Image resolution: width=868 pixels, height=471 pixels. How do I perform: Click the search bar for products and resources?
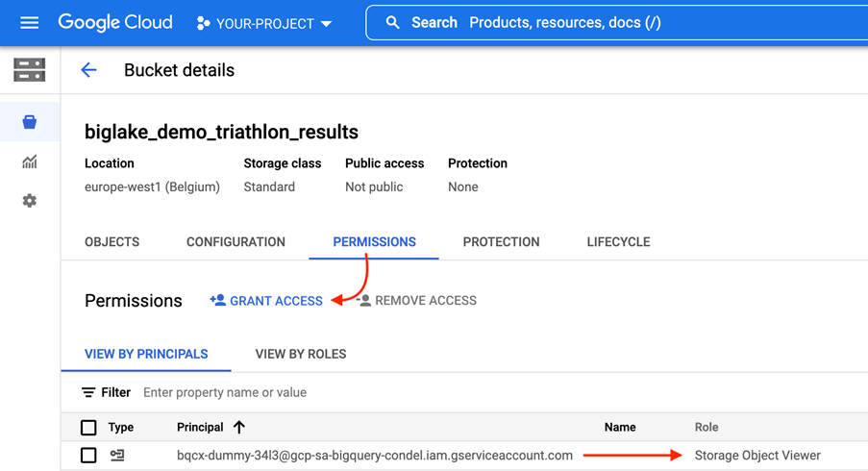pyautogui.click(x=615, y=22)
